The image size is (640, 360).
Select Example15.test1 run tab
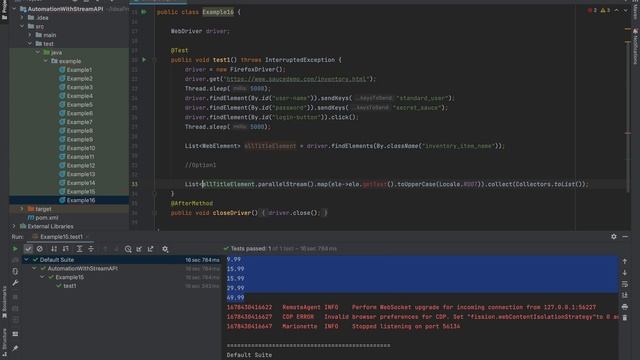coord(61,237)
